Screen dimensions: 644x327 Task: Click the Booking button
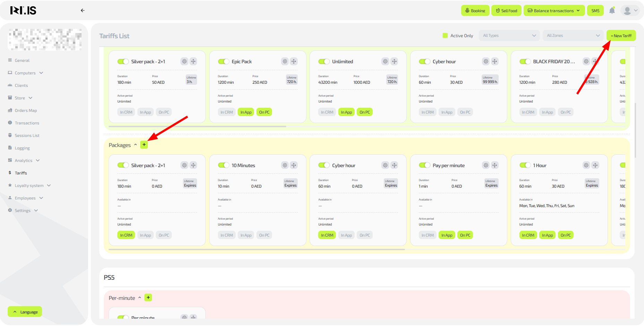(x=475, y=11)
